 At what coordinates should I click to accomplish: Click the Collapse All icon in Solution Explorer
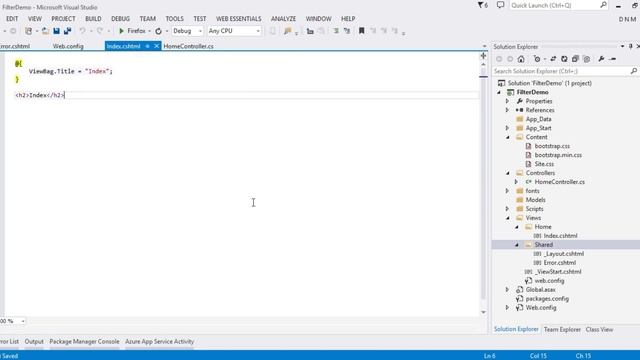coord(575,59)
